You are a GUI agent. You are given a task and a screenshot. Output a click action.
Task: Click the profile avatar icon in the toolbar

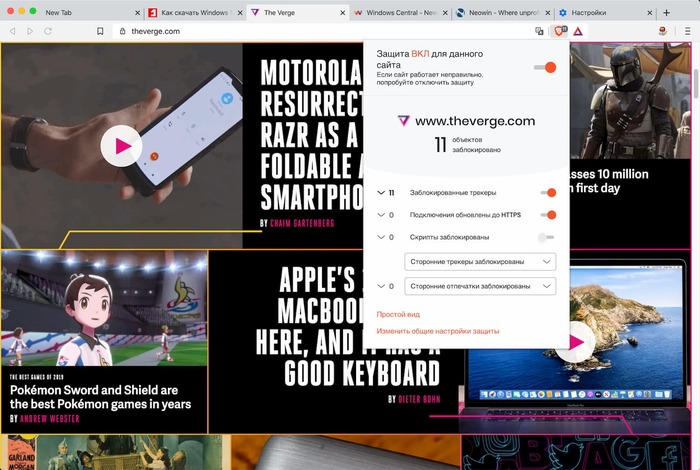(663, 31)
